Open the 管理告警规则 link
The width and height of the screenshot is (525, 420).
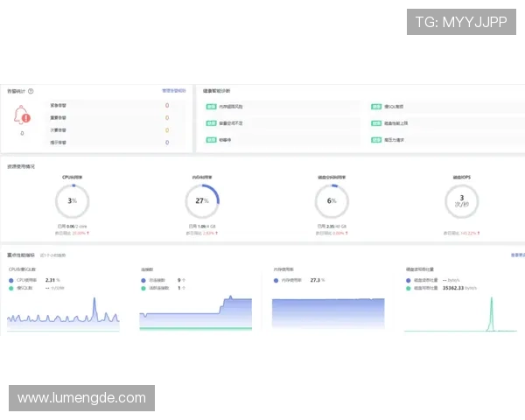point(173,91)
